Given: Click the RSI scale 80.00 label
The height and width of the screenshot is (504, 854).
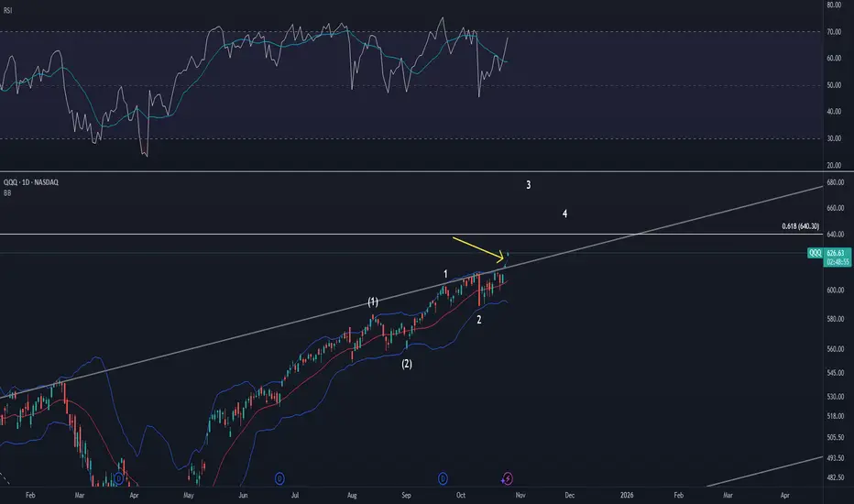Looking at the screenshot, I should tap(834, 5).
